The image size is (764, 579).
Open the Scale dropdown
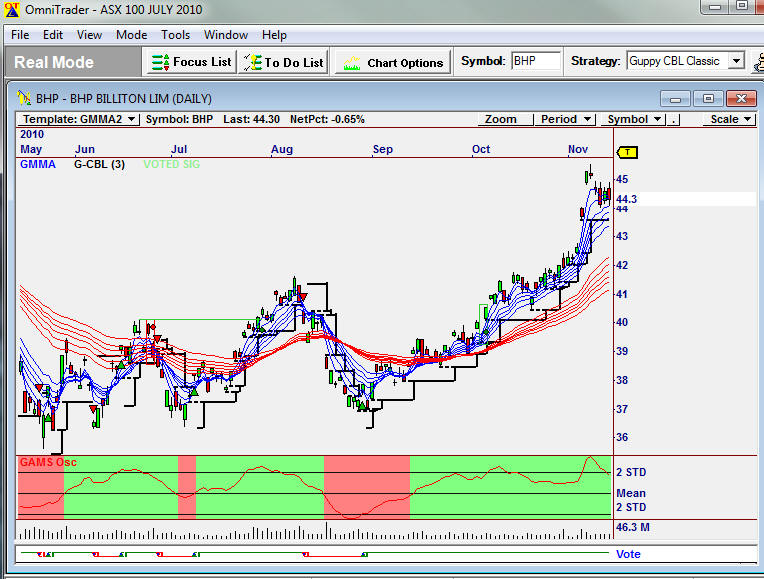729,119
